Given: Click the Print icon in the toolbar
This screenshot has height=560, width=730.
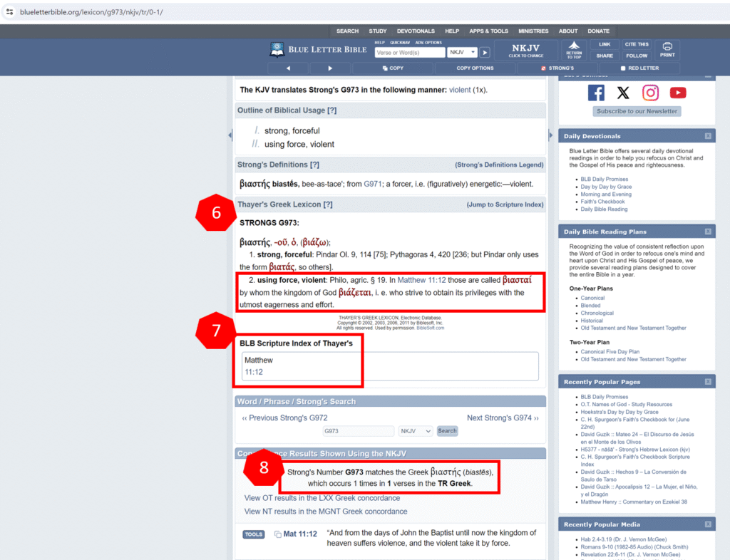Looking at the screenshot, I should (667, 49).
